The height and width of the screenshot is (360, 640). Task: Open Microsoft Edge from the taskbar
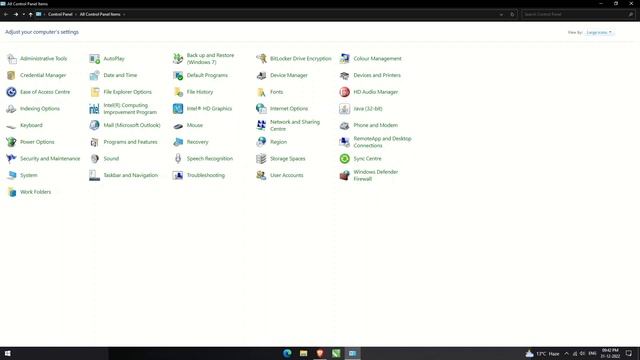(287, 353)
